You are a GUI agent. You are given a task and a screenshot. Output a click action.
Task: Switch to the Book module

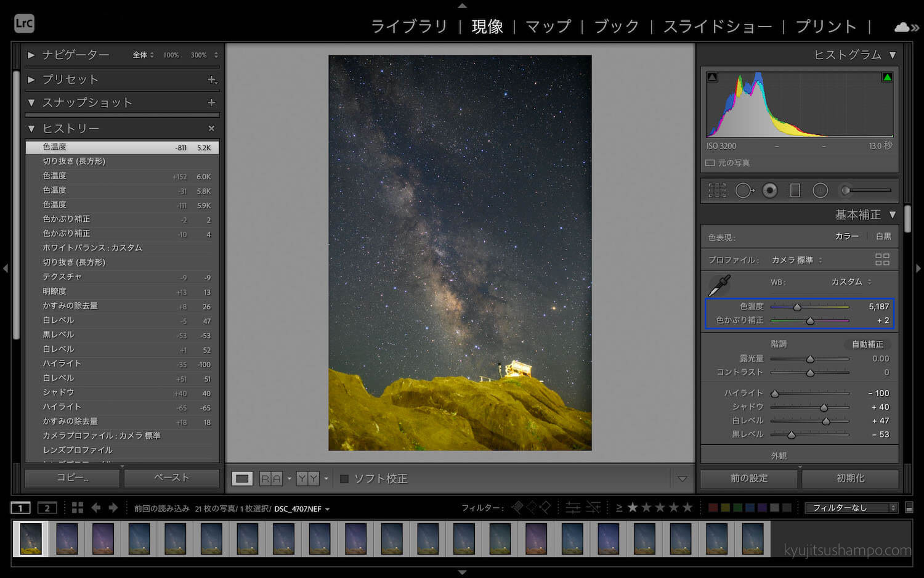[x=617, y=26]
